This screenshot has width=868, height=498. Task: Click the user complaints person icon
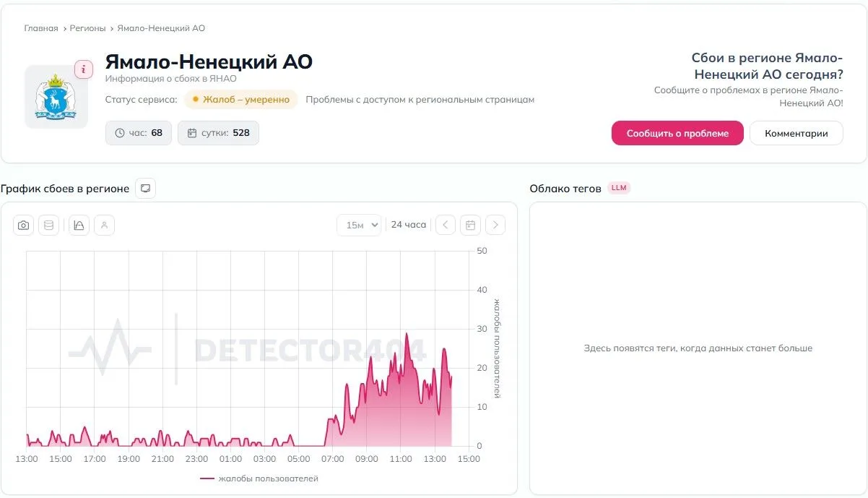coord(105,226)
